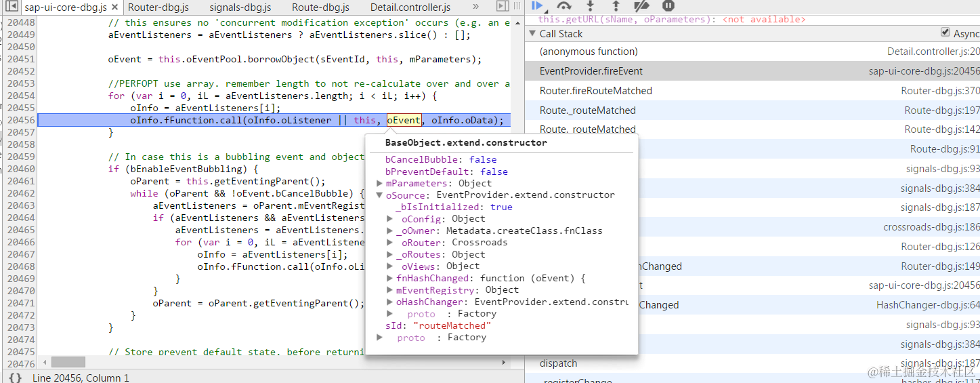Screen dimensions: 980x383
Task: Expand the _oOwner property
Action: [x=390, y=230]
